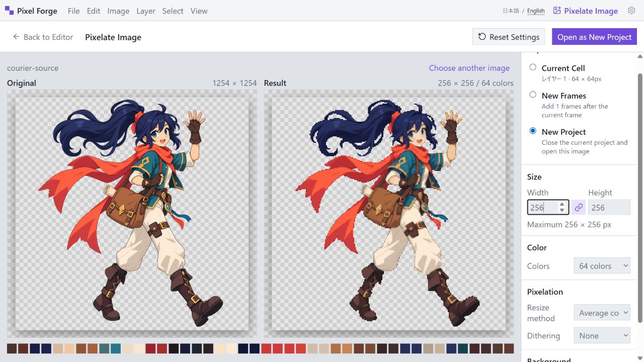Click the Choose another image link
The width and height of the screenshot is (644, 362).
coord(469,68)
